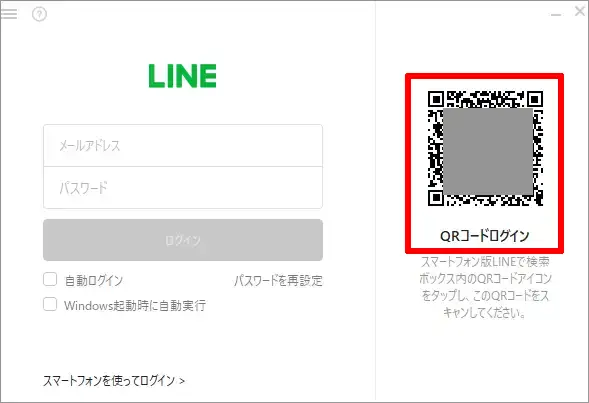Click the gray masked center of QR code
This screenshot has height=403, width=589.
click(488, 151)
